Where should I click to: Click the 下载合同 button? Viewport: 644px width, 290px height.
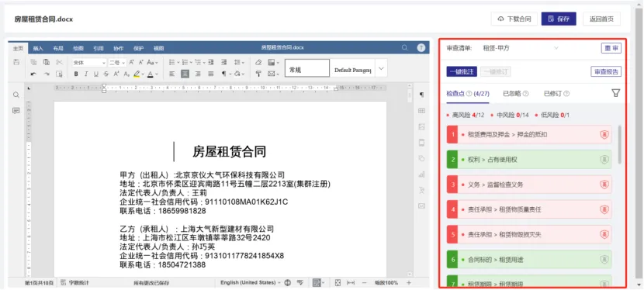(x=514, y=19)
